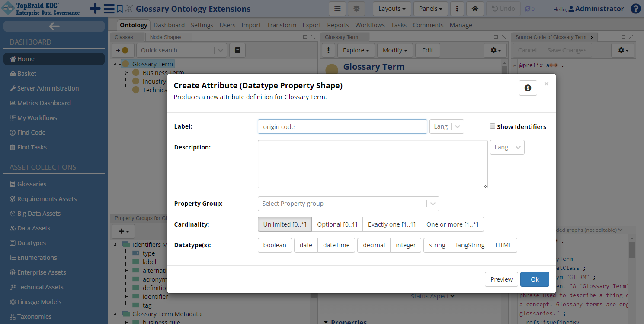This screenshot has height=324, width=644.
Task: Select the boolean datatype option
Action: click(x=275, y=245)
